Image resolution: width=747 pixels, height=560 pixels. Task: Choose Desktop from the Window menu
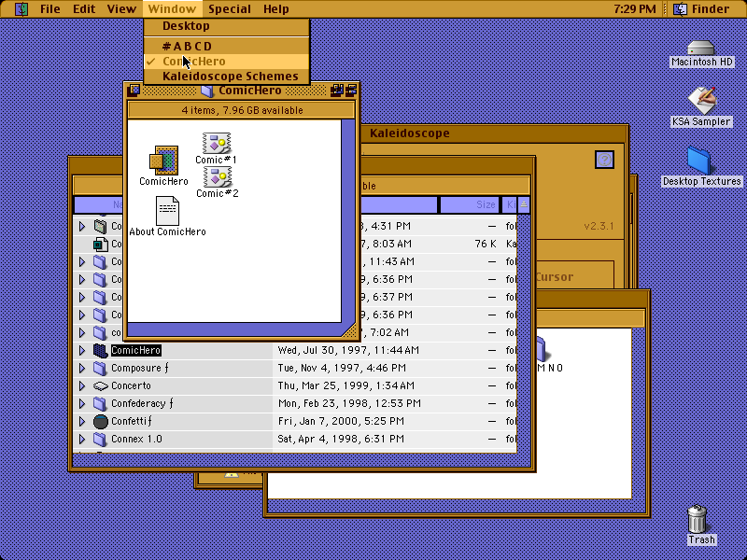(227, 26)
